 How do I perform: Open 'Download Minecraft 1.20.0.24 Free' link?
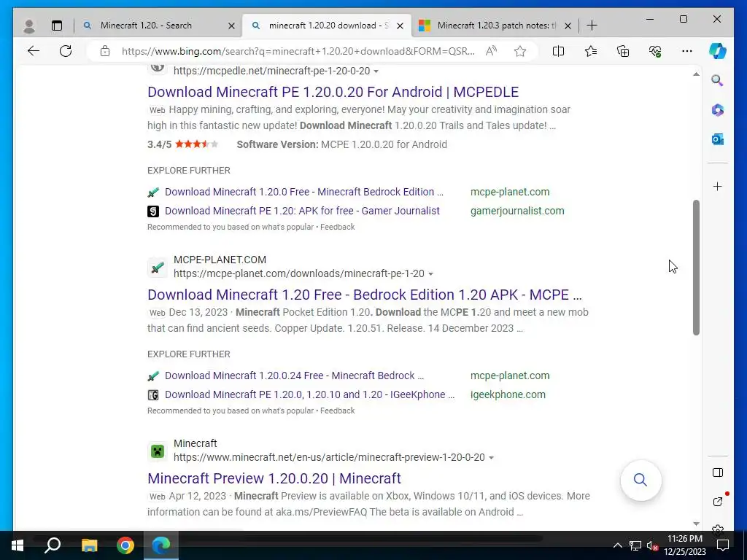tap(294, 376)
